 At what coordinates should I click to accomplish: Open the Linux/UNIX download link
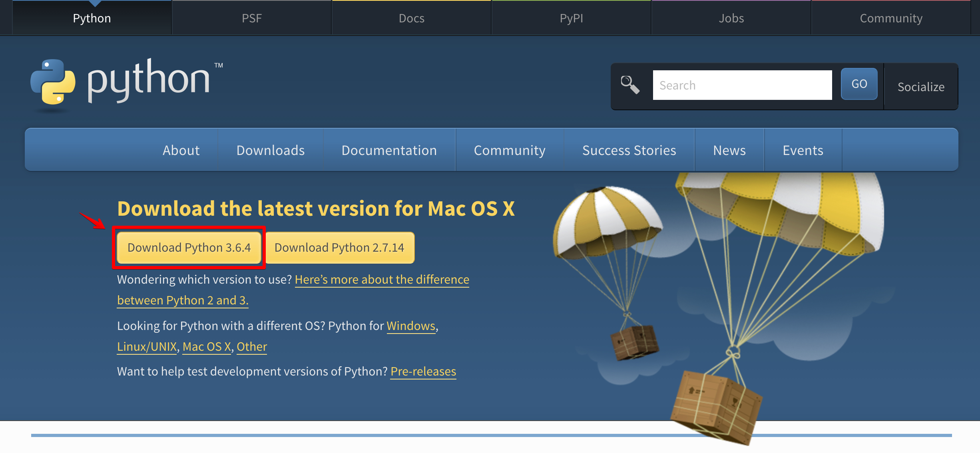click(147, 347)
